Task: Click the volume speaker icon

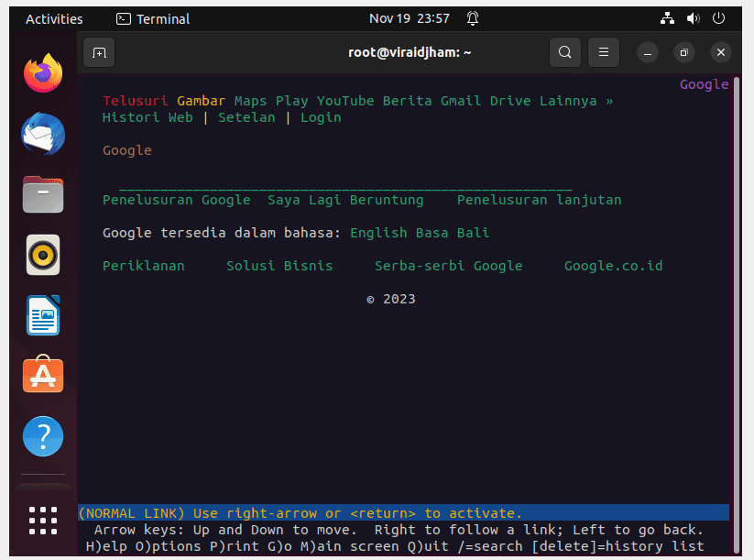Action: (693, 18)
